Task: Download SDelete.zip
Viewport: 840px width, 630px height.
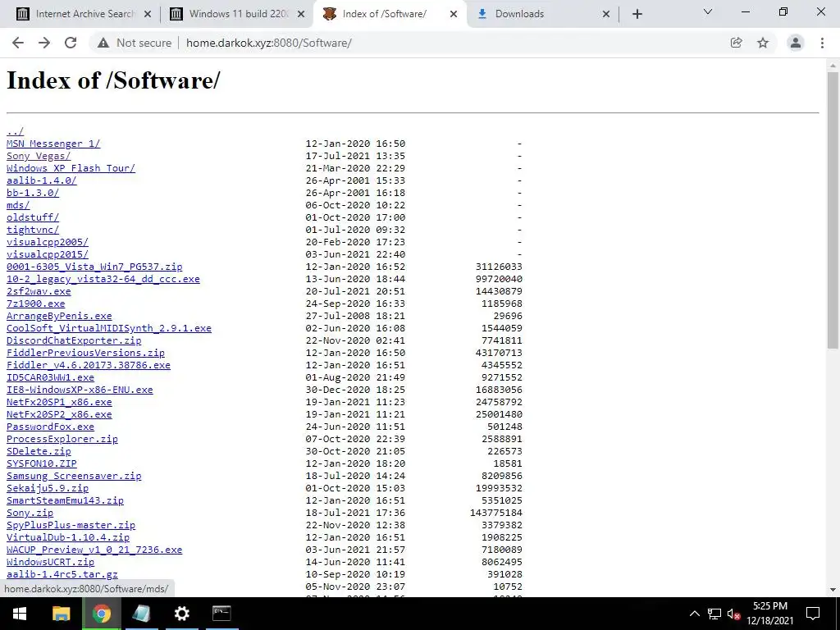Action: tap(39, 452)
